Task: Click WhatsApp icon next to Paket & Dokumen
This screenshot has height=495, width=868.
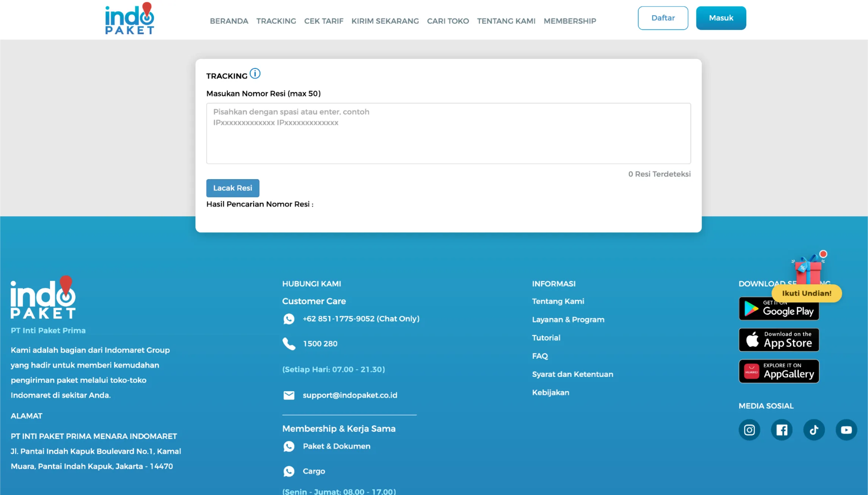Action: 289,447
